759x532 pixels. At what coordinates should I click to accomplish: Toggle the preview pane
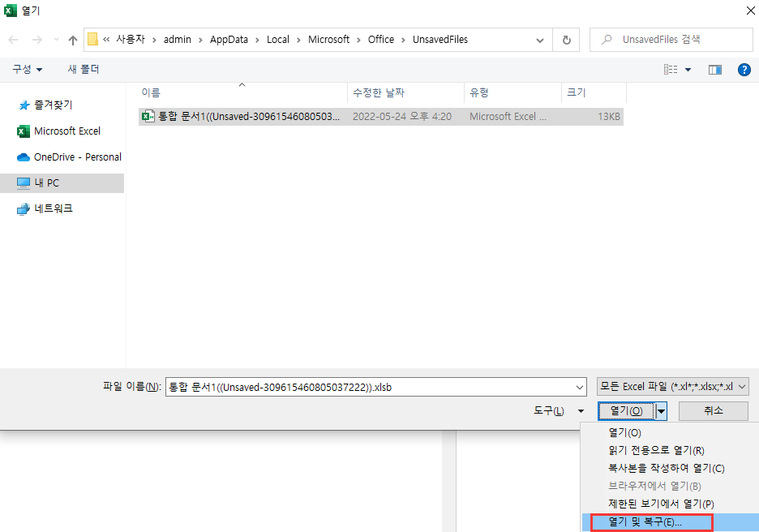[714, 70]
